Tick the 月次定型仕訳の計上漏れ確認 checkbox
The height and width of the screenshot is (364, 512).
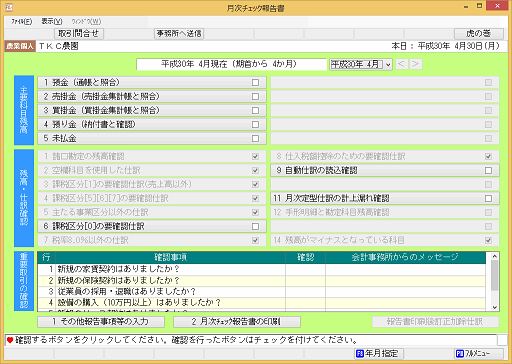[x=488, y=198]
